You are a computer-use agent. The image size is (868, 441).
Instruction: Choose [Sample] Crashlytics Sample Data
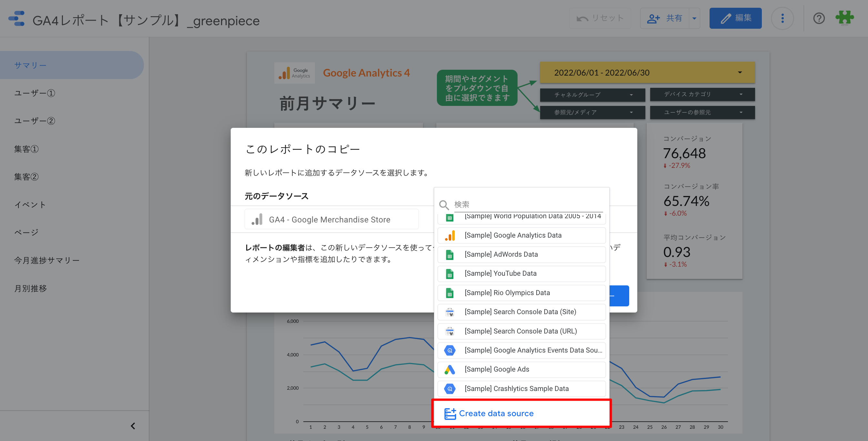pyautogui.click(x=521, y=389)
